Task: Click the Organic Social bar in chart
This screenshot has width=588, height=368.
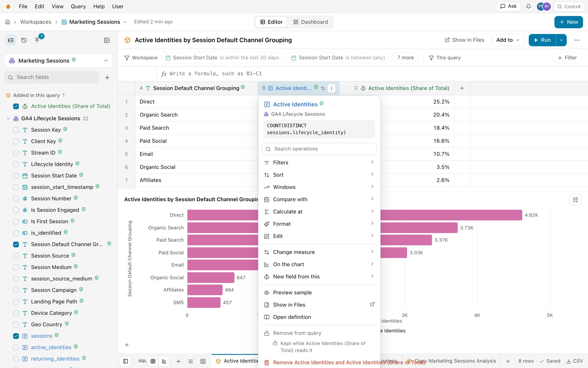Action: (x=211, y=277)
